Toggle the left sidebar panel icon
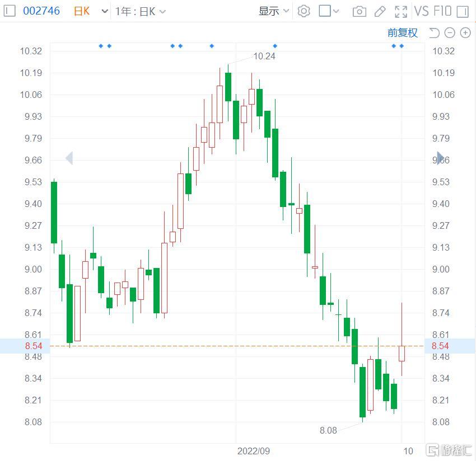The image size is (476, 461). [x=10, y=11]
